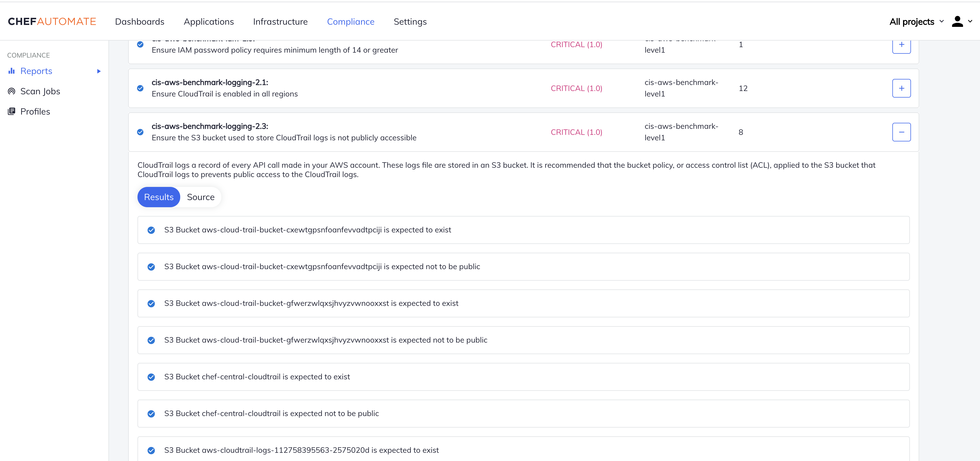Open the All projects dropdown

[916, 22]
